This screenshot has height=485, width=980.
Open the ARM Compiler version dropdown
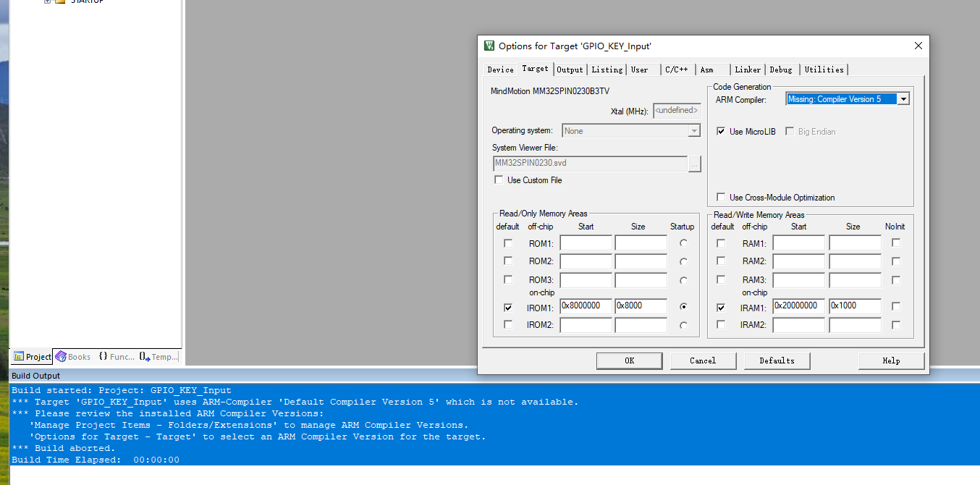point(903,99)
